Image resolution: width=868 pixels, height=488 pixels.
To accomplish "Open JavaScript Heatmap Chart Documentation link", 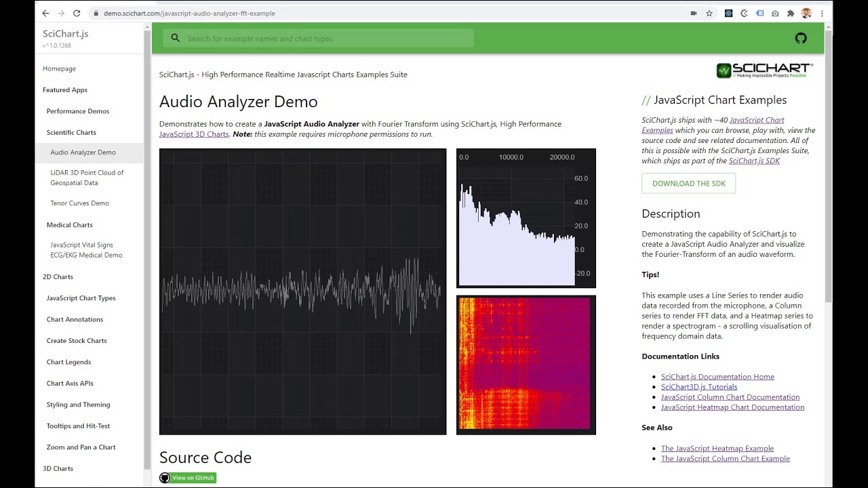I will 732,407.
